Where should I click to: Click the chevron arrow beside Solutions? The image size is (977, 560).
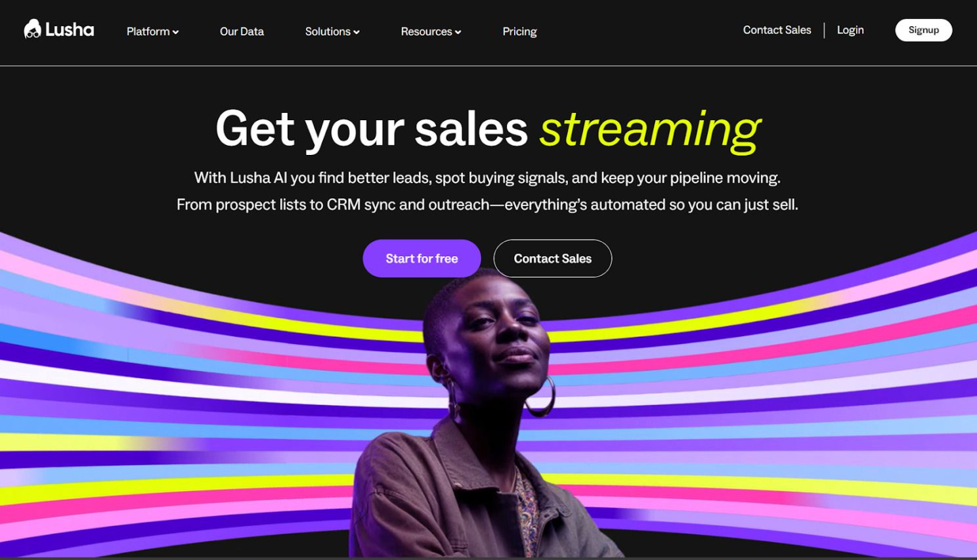(x=357, y=32)
